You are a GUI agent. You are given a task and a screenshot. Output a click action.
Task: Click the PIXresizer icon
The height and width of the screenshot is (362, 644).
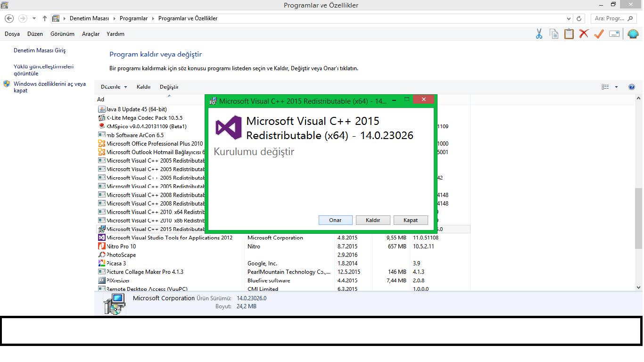(x=101, y=280)
